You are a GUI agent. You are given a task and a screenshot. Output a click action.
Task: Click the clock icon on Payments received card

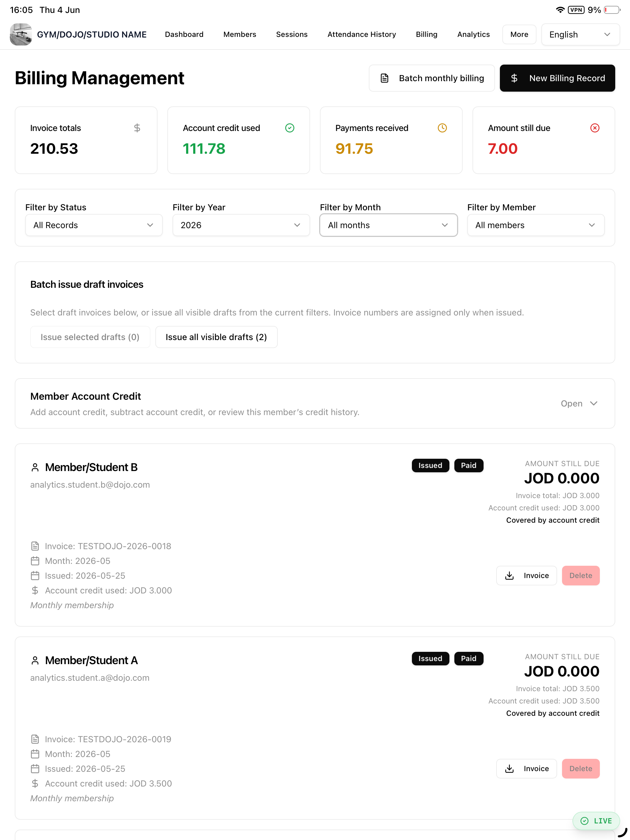pyautogui.click(x=442, y=128)
